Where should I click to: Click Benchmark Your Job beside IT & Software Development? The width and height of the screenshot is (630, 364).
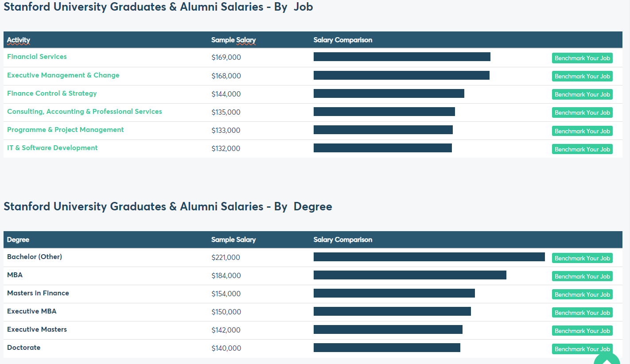coord(582,149)
